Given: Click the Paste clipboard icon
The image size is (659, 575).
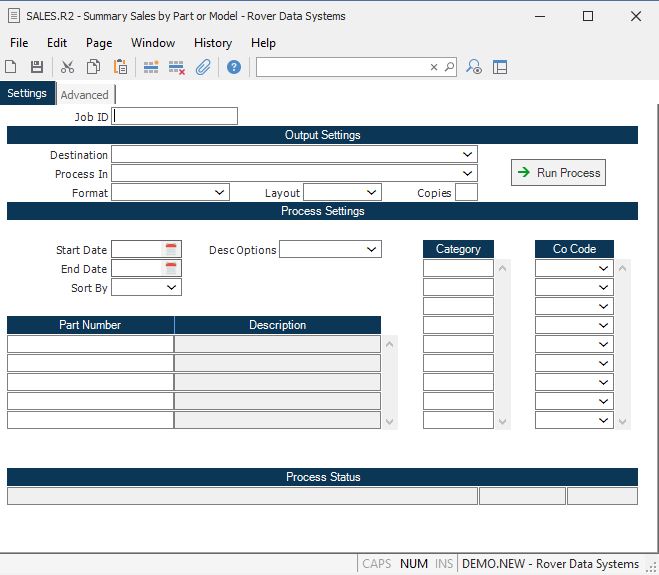Looking at the screenshot, I should 120,67.
